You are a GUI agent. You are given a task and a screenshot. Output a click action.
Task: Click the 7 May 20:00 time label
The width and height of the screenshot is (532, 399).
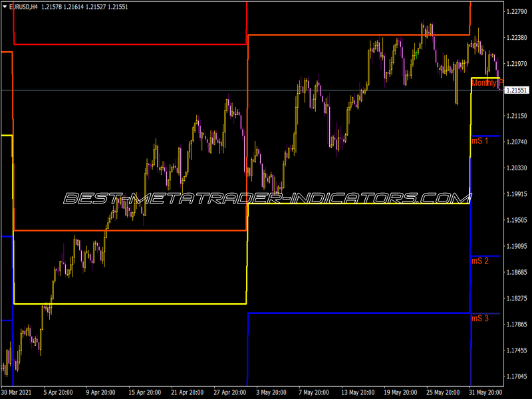(314, 392)
